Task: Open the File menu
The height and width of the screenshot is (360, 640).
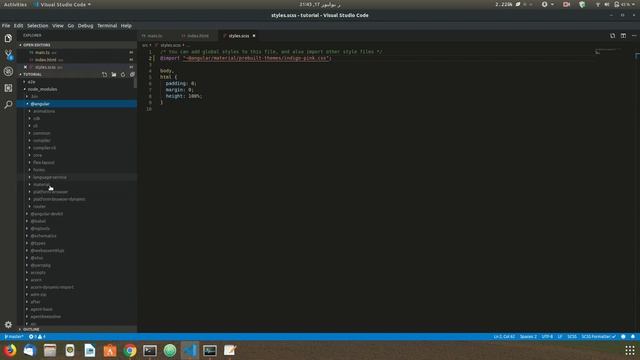Action: (x=6, y=26)
